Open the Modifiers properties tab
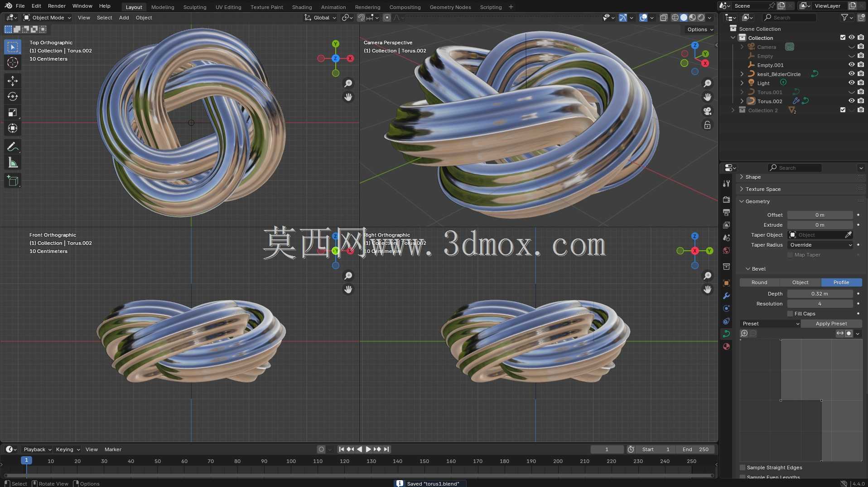Viewport: 868px width, 487px height. (727, 296)
